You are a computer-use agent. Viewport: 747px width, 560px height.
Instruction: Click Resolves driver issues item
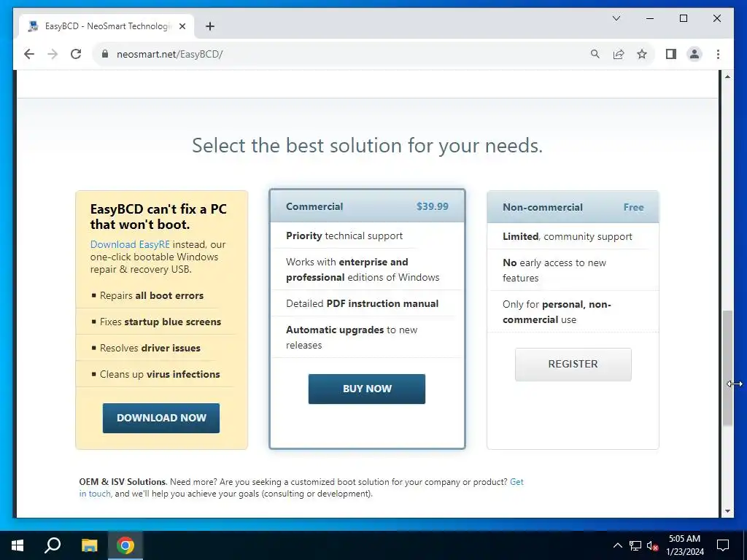click(x=150, y=348)
